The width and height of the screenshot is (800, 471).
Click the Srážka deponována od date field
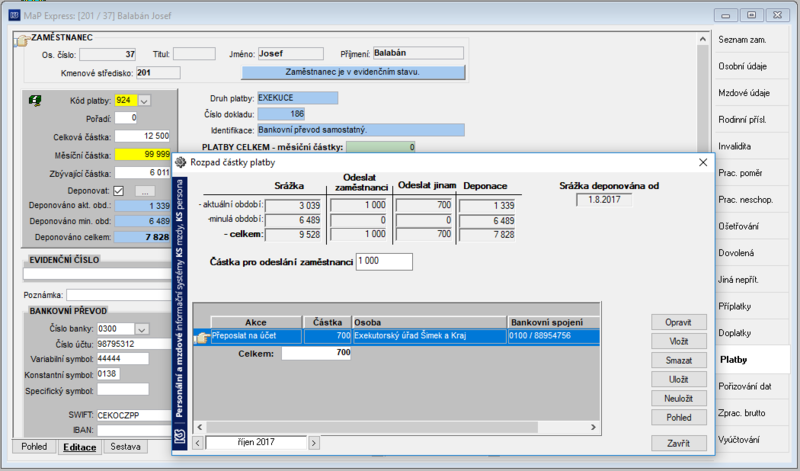[x=604, y=200]
